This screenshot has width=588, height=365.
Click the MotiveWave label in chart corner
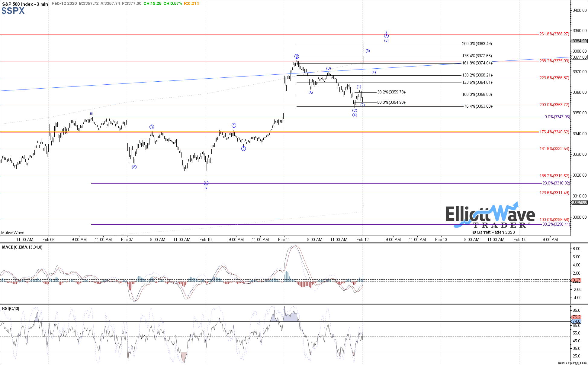13,233
